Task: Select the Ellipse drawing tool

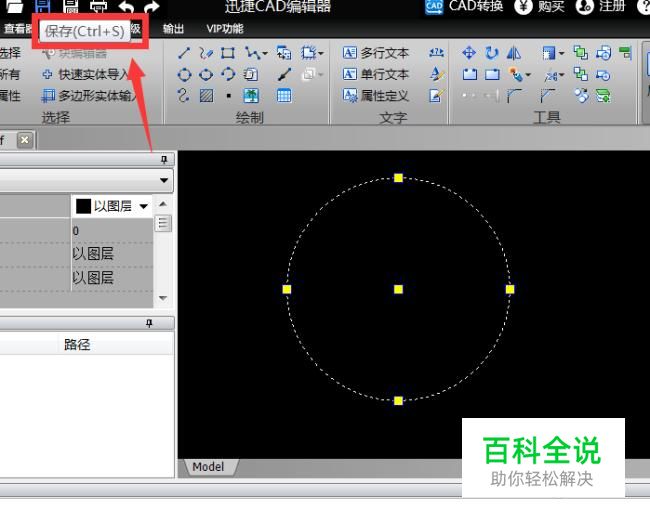Action: (206, 75)
